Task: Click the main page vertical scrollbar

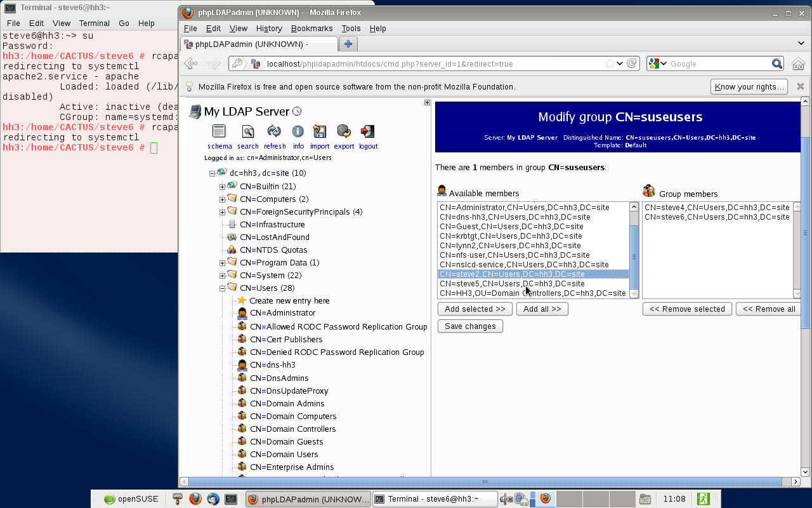Action: (x=806, y=232)
